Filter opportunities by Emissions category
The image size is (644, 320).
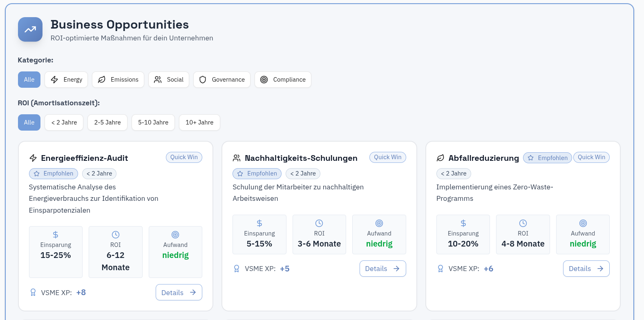click(x=118, y=80)
